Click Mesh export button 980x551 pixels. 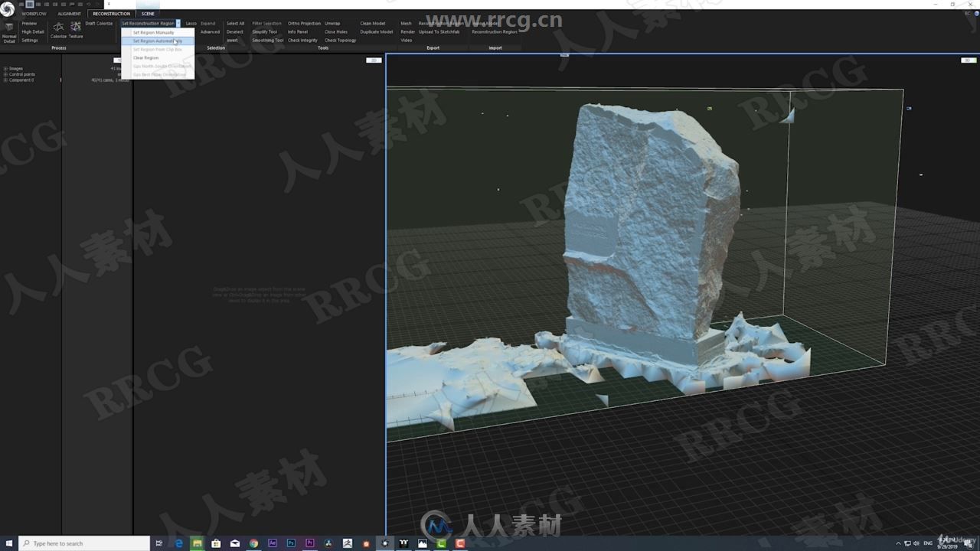tap(406, 24)
